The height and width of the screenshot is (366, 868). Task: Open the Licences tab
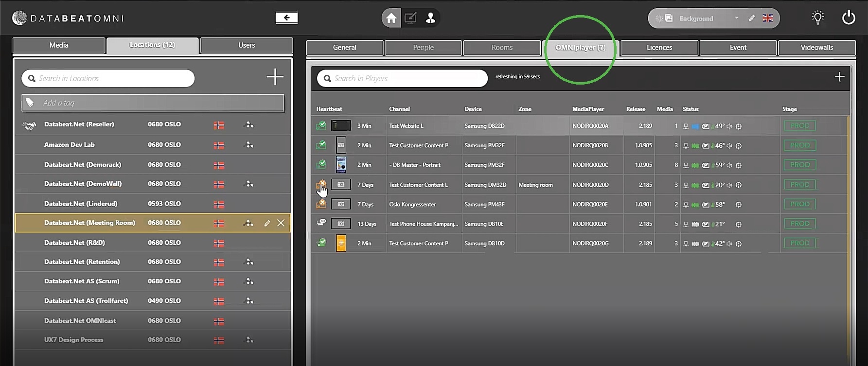point(659,48)
